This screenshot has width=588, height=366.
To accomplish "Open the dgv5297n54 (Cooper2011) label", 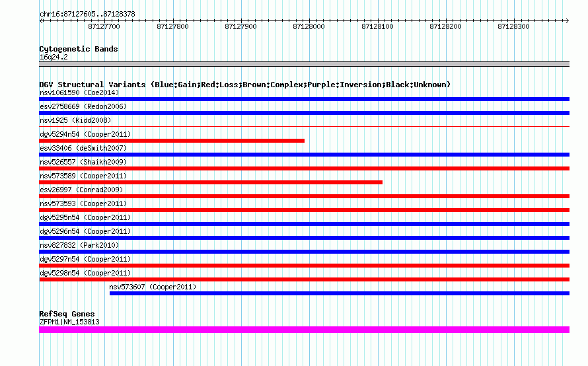I will click(x=85, y=259).
